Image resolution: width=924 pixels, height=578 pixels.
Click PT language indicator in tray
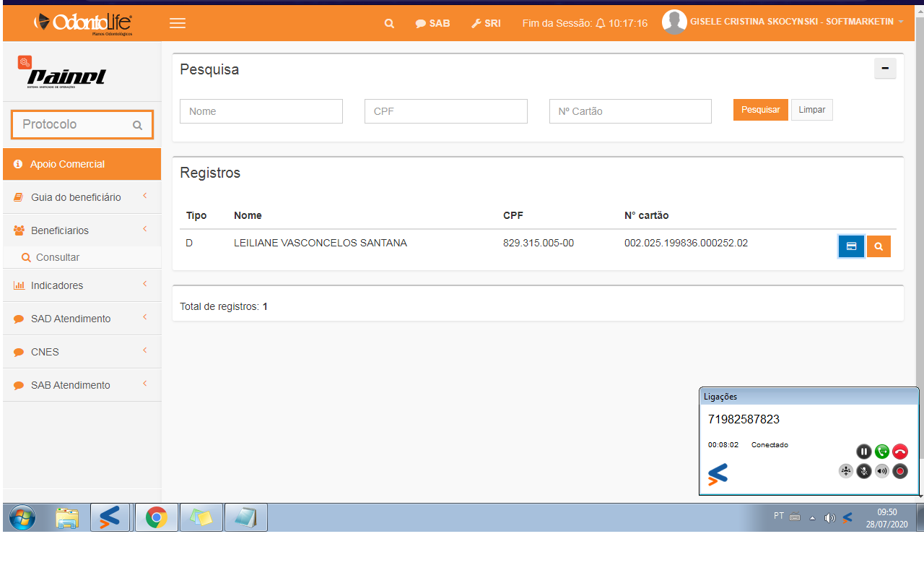[779, 516]
